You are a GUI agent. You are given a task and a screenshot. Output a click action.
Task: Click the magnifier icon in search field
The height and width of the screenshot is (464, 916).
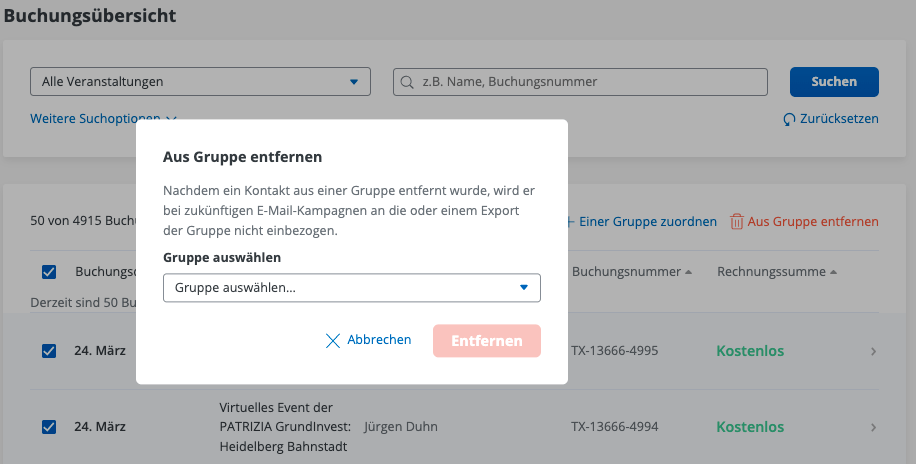point(407,82)
